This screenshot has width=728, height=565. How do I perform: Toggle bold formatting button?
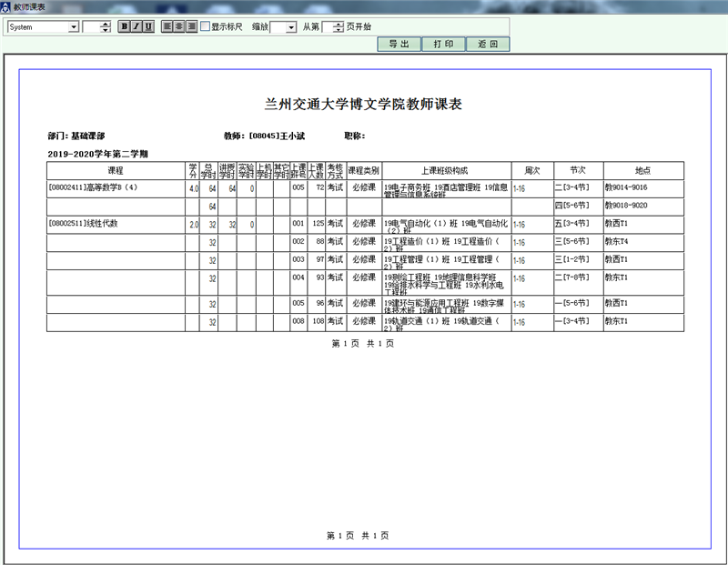125,26
